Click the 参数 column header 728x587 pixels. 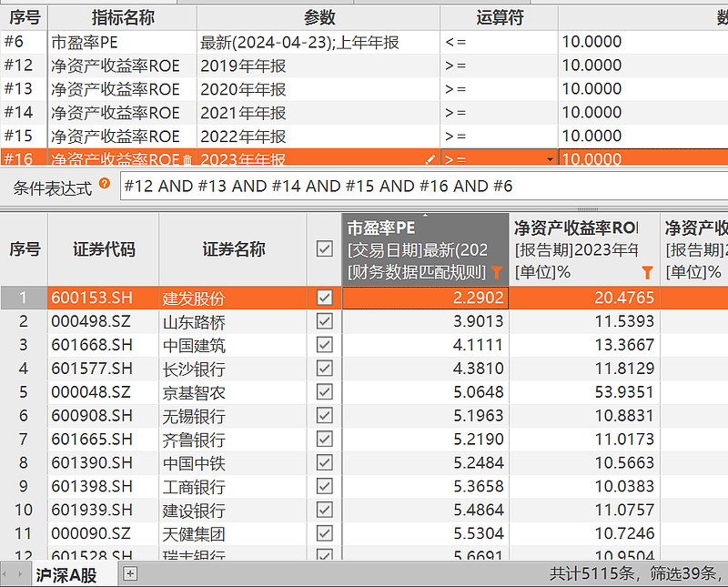(x=318, y=17)
